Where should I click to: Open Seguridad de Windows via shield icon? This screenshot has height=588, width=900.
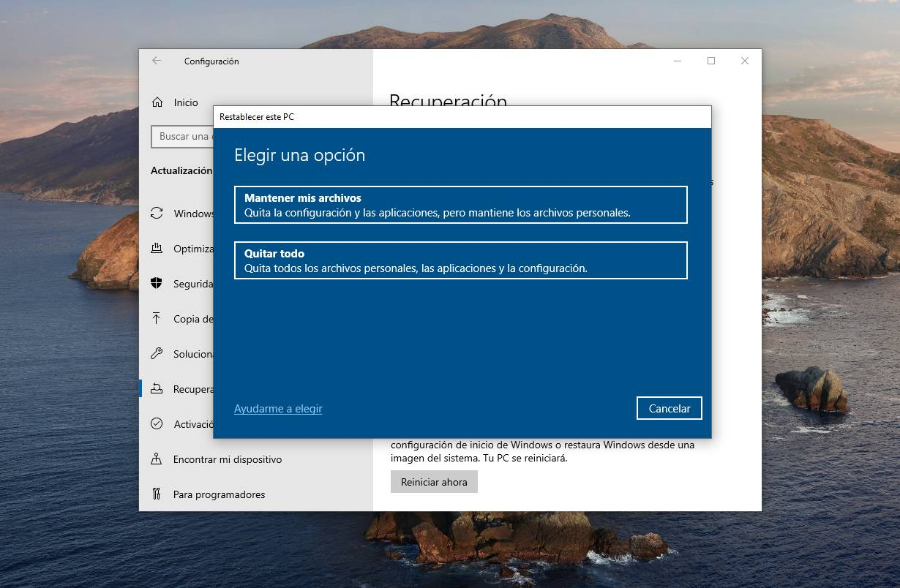(157, 284)
